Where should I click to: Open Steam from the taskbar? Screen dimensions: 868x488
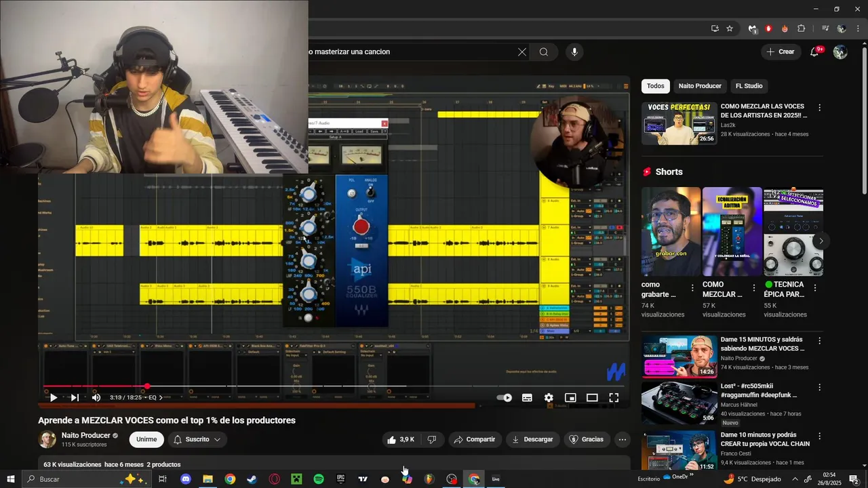252,479
